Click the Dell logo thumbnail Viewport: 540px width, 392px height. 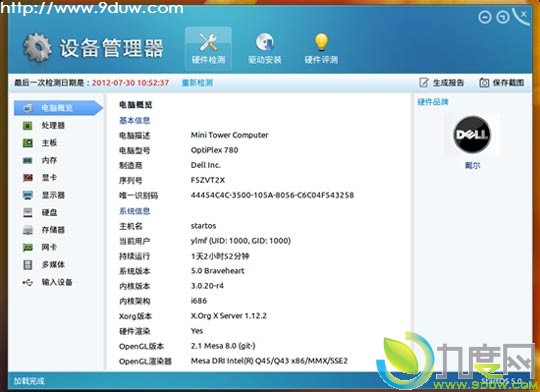pos(471,134)
